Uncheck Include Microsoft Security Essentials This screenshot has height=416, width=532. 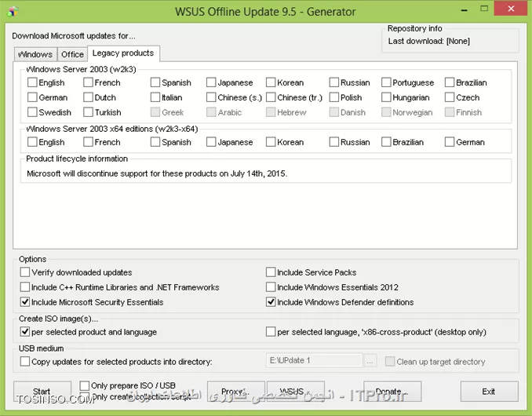25,302
